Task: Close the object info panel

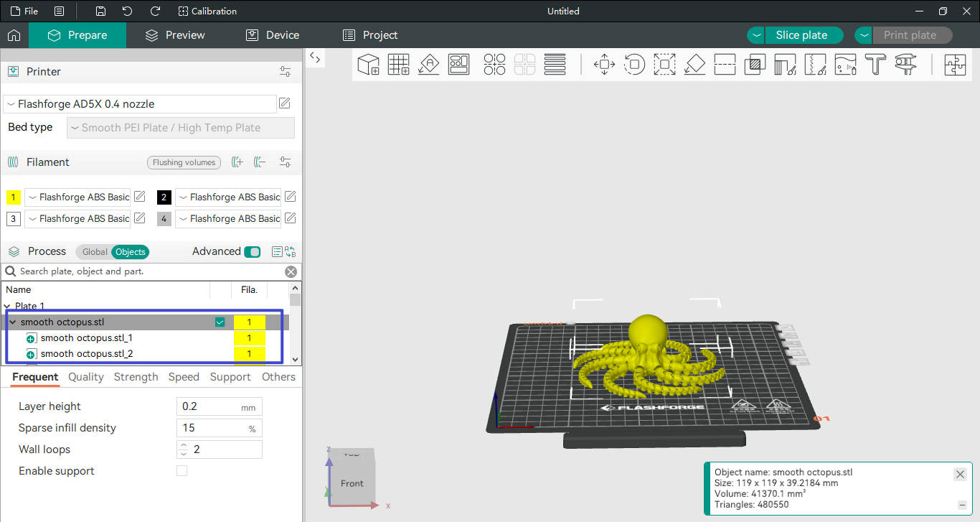Action: click(x=960, y=475)
